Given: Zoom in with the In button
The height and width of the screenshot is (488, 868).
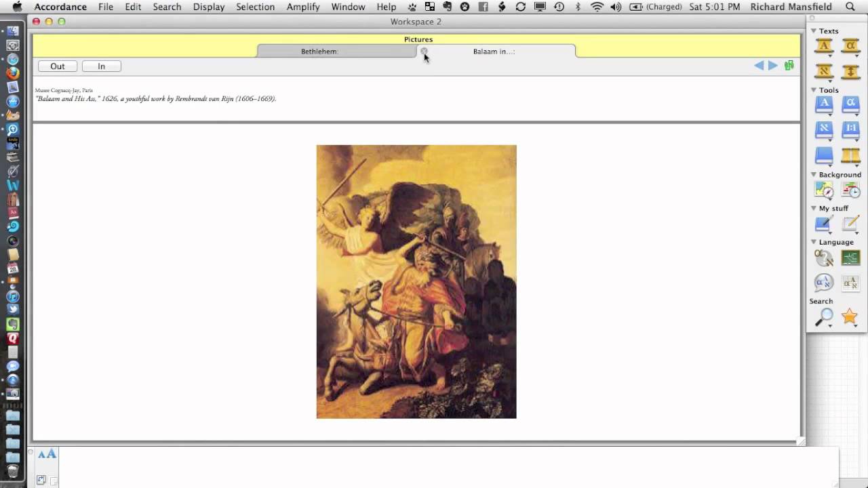Looking at the screenshot, I should tap(102, 66).
